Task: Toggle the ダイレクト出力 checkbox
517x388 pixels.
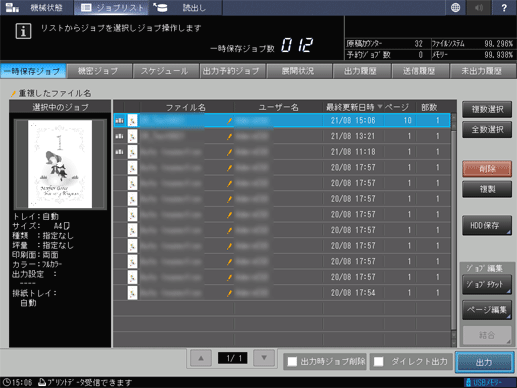Action: pos(379,361)
